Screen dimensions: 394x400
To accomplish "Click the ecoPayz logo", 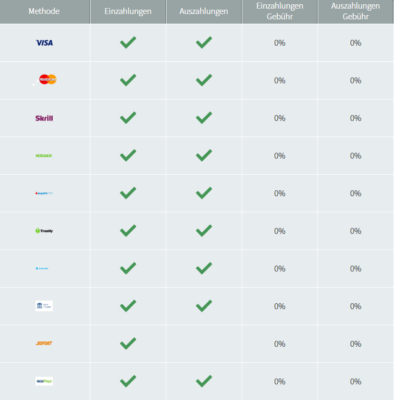I will click(x=44, y=381).
